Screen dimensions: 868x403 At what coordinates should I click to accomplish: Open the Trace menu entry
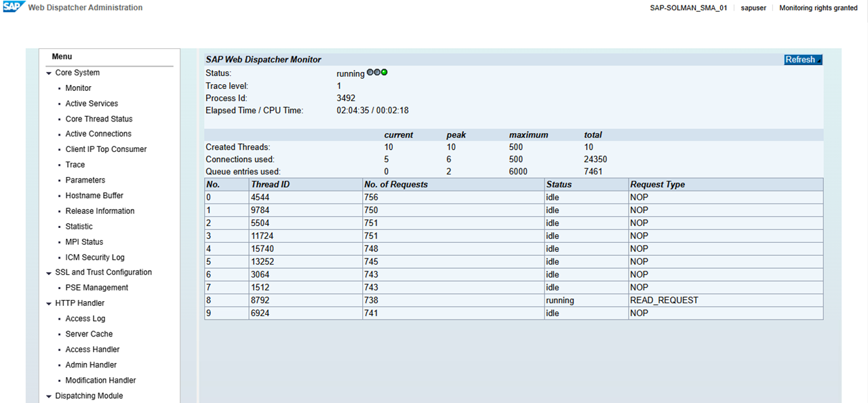click(x=75, y=165)
